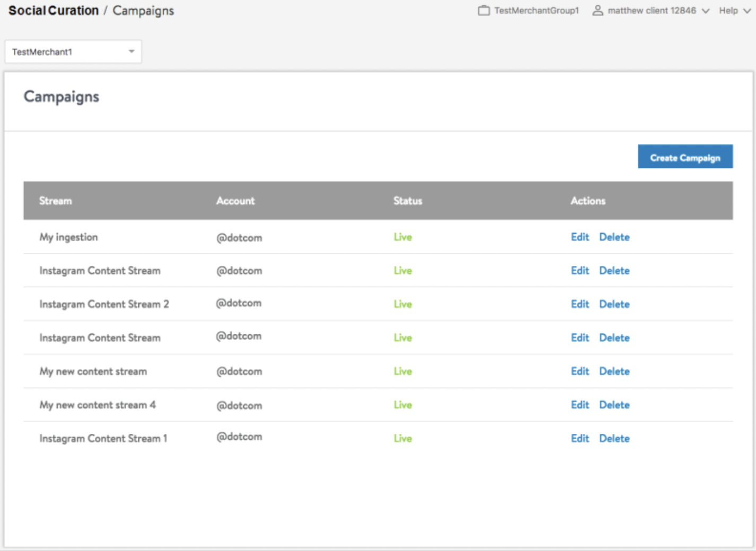Open the TestMerchant1 merchant selector

73,51
